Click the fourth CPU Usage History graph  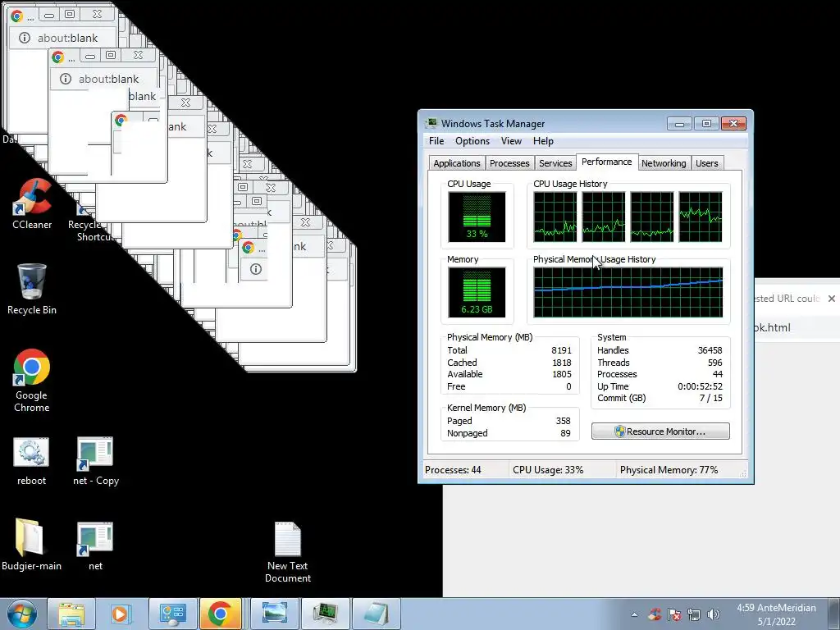click(x=701, y=217)
